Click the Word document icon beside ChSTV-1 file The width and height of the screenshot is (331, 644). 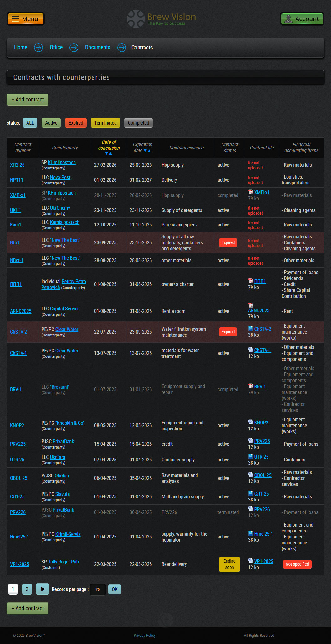click(x=251, y=350)
